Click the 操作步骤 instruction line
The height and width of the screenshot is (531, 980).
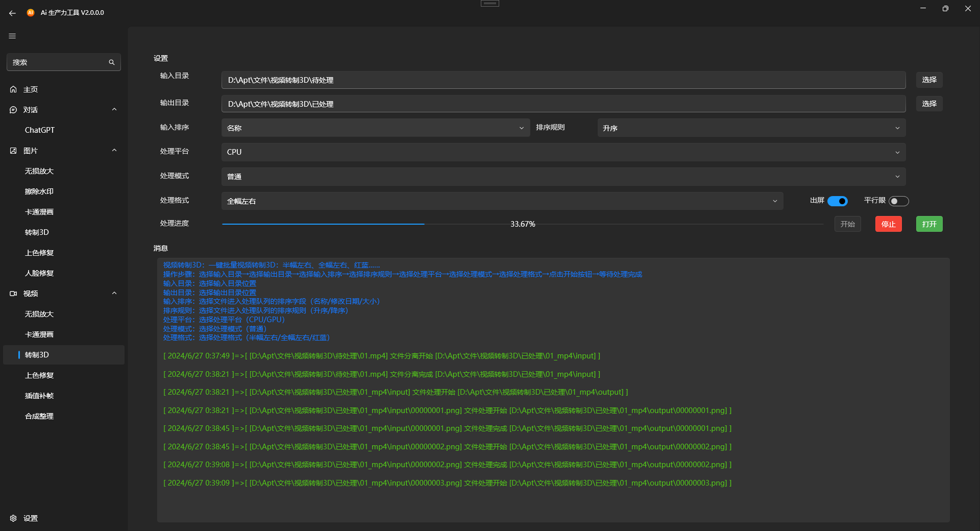[403, 275]
